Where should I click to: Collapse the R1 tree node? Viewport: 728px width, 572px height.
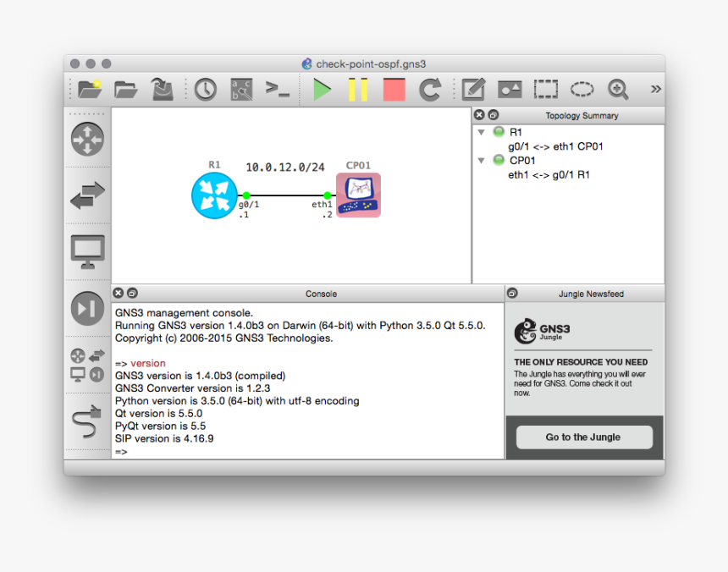pyautogui.click(x=482, y=132)
